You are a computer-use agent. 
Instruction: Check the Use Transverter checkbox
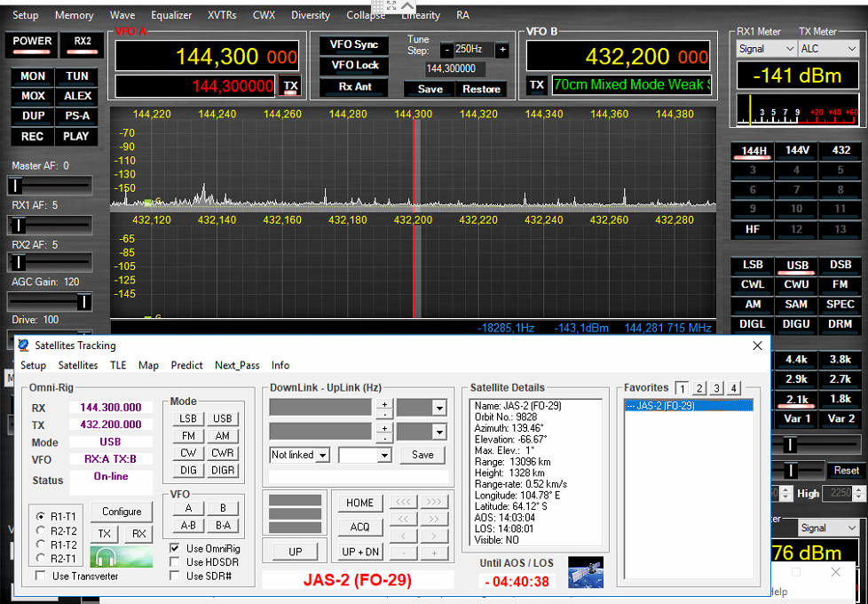(x=41, y=576)
